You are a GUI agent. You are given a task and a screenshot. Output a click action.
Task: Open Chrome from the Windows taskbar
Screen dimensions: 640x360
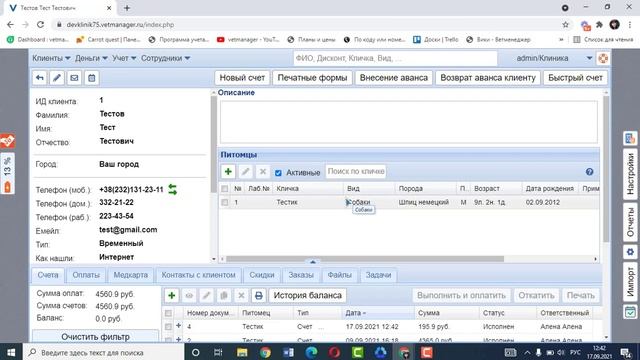265,352
